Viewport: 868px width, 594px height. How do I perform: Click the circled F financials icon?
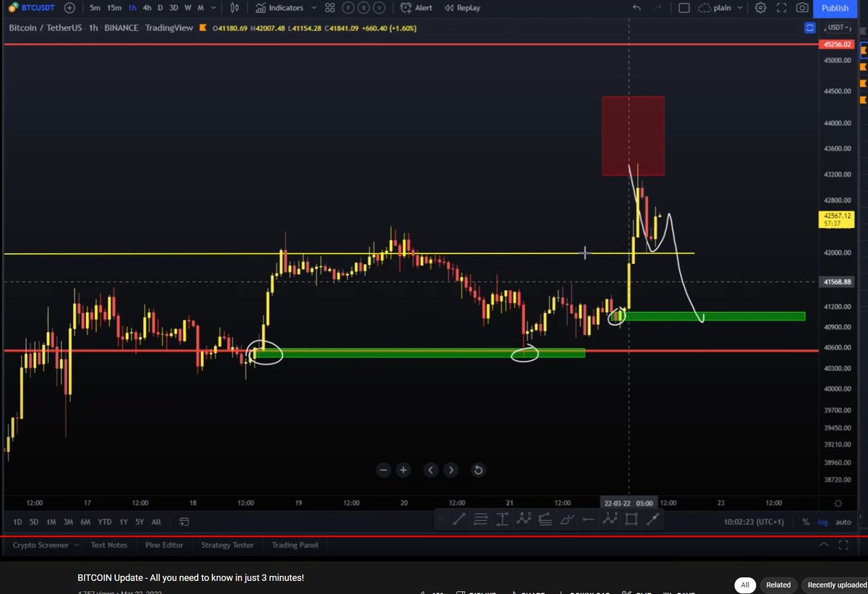[x=347, y=8]
